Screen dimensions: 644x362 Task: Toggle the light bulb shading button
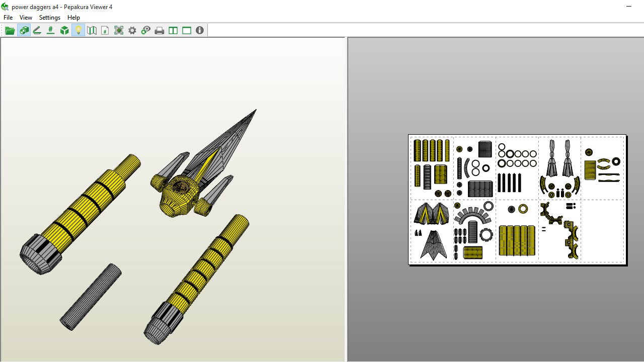(x=77, y=30)
